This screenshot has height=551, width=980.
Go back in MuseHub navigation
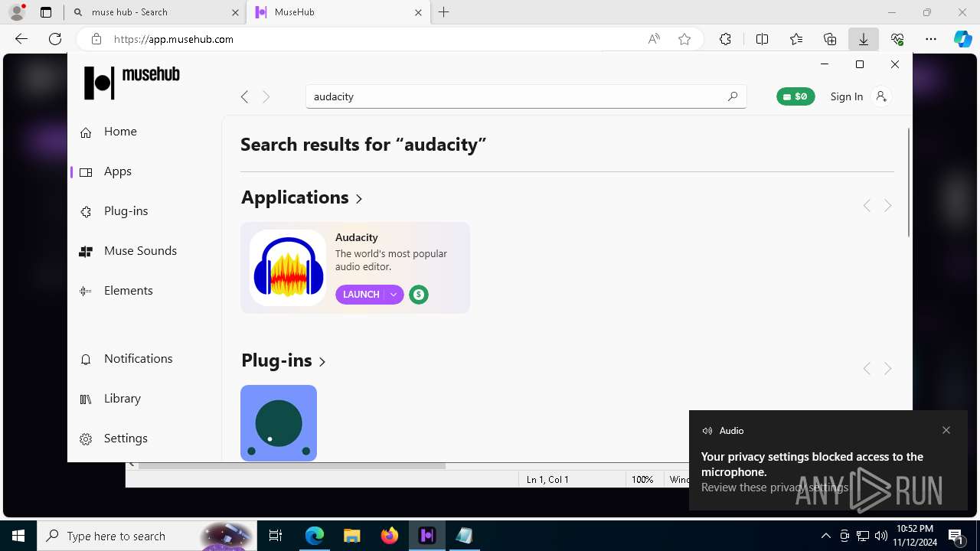tap(244, 96)
